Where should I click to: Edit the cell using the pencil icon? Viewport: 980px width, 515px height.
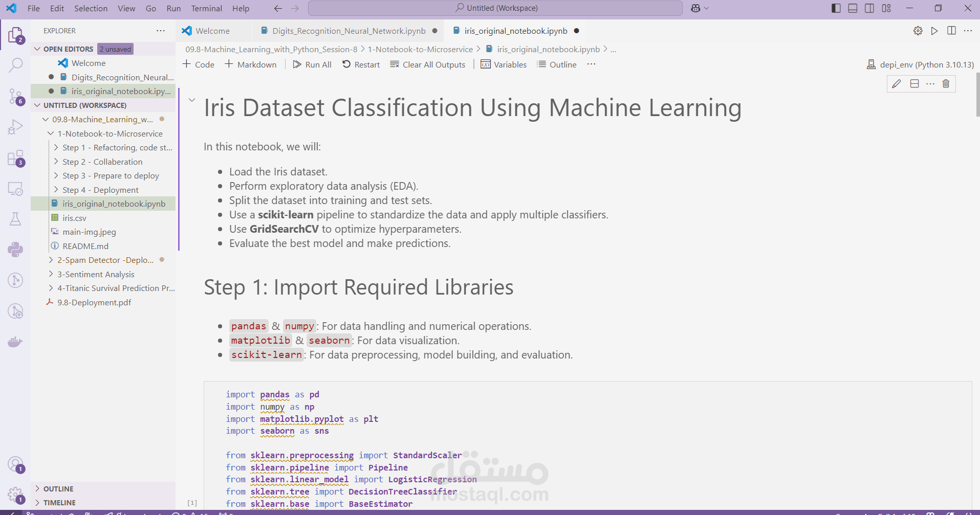point(896,83)
